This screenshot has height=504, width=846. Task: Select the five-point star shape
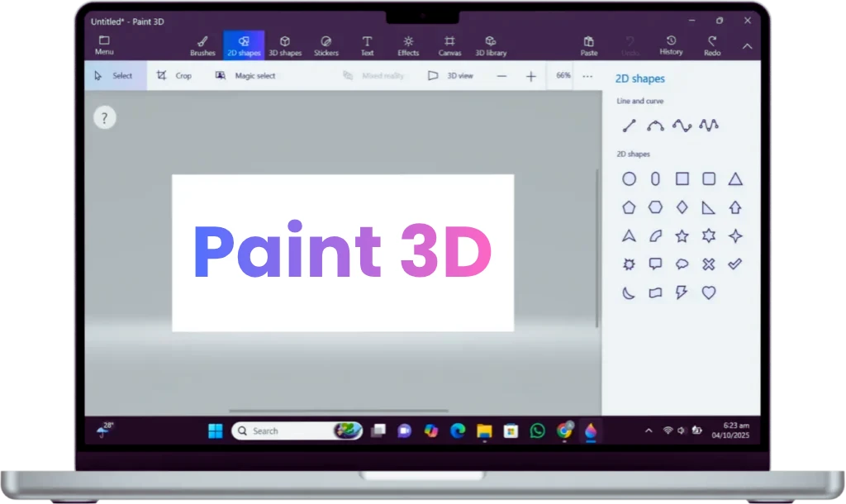click(681, 236)
